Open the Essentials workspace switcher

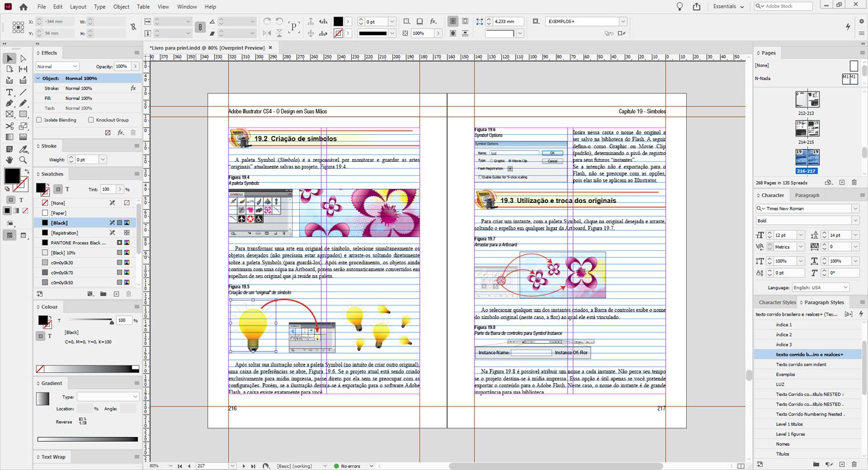click(x=729, y=6)
